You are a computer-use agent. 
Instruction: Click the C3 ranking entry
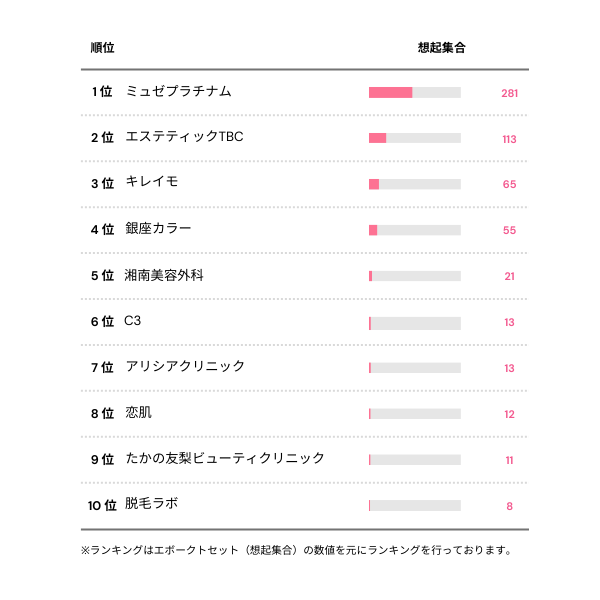[133, 321]
